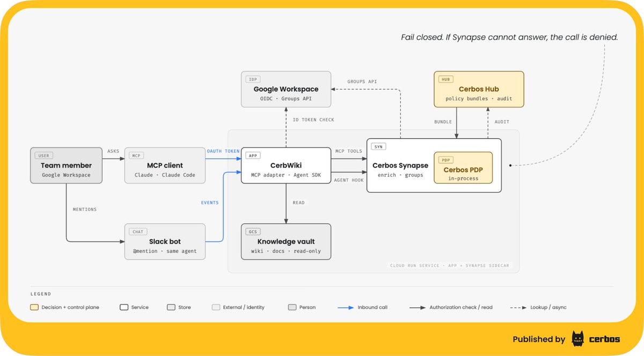Image resolution: width=644 pixels, height=356 pixels.
Task: Select the Knowledge vault node title
Action: pos(286,242)
